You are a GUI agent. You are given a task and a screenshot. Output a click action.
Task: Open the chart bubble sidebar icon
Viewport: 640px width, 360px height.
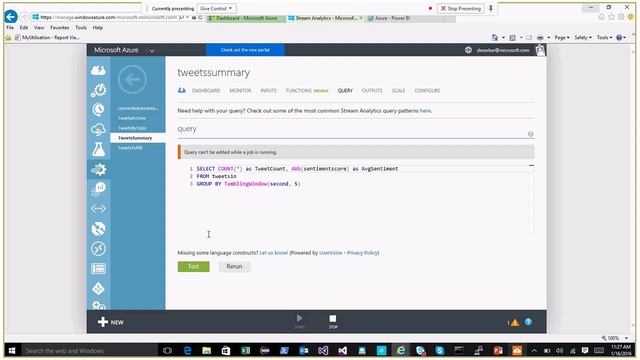[x=98, y=189]
